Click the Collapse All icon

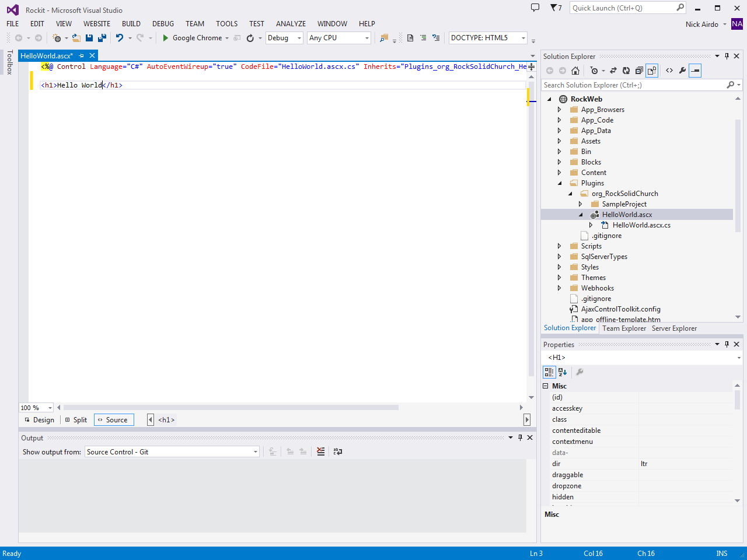[x=639, y=71]
